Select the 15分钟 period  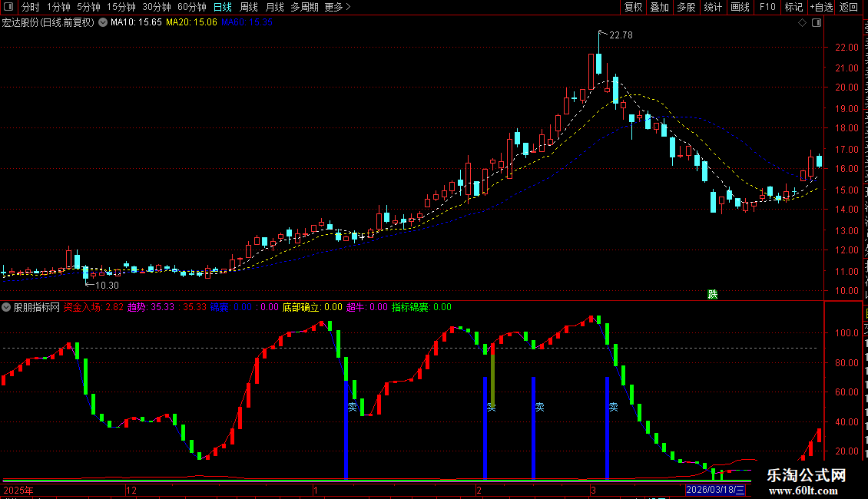click(121, 7)
